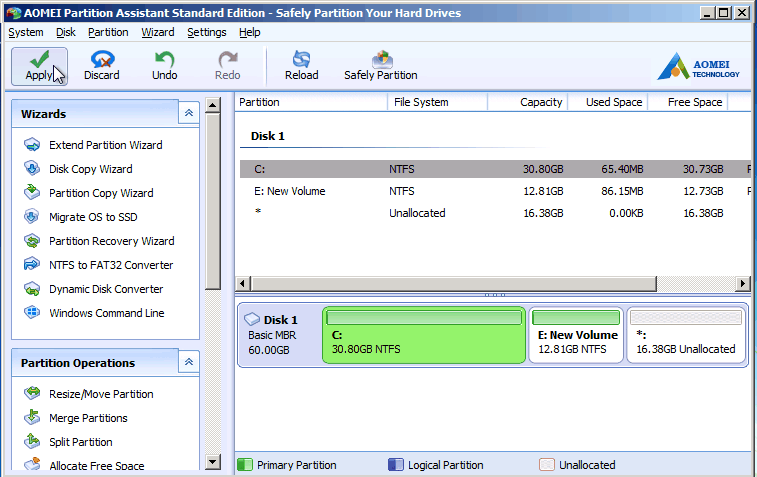The width and height of the screenshot is (757, 477).
Task: Click Extend Partition Wizard icon
Action: tap(32, 144)
